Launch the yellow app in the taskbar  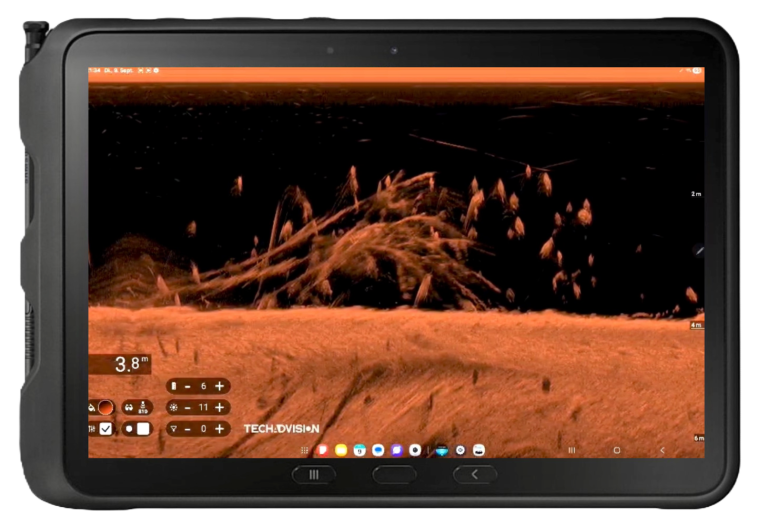(341, 450)
